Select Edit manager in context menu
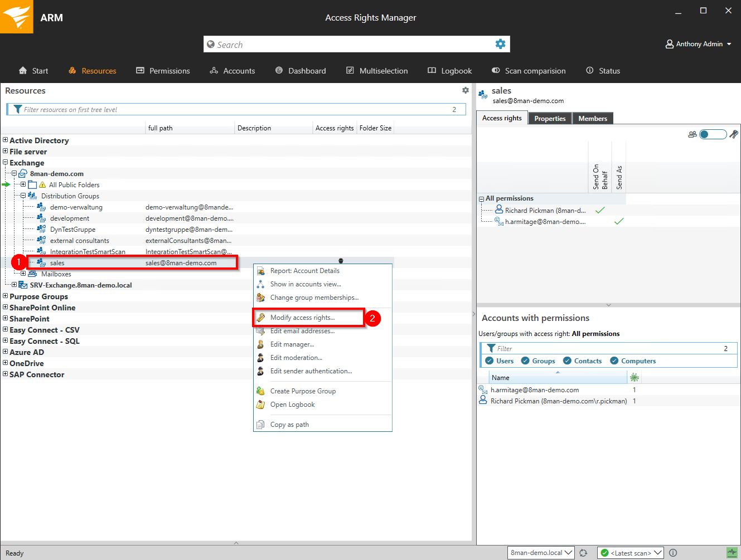Screen dimensions: 741x560 [x=292, y=344]
